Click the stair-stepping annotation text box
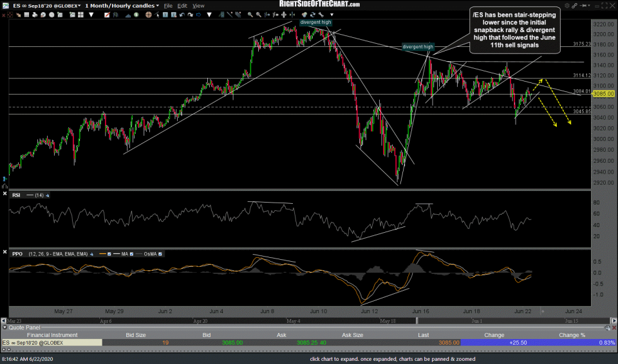The width and height of the screenshot is (618, 364). pyautogui.click(x=515, y=30)
